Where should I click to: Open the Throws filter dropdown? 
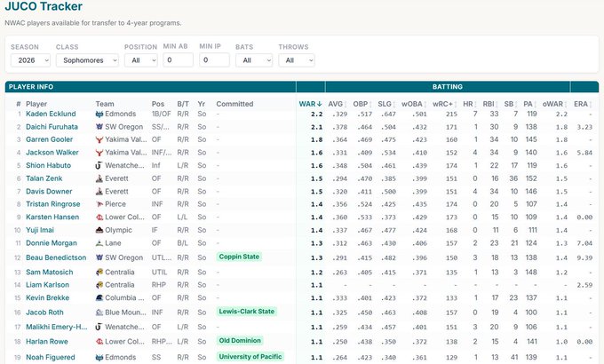(x=297, y=60)
